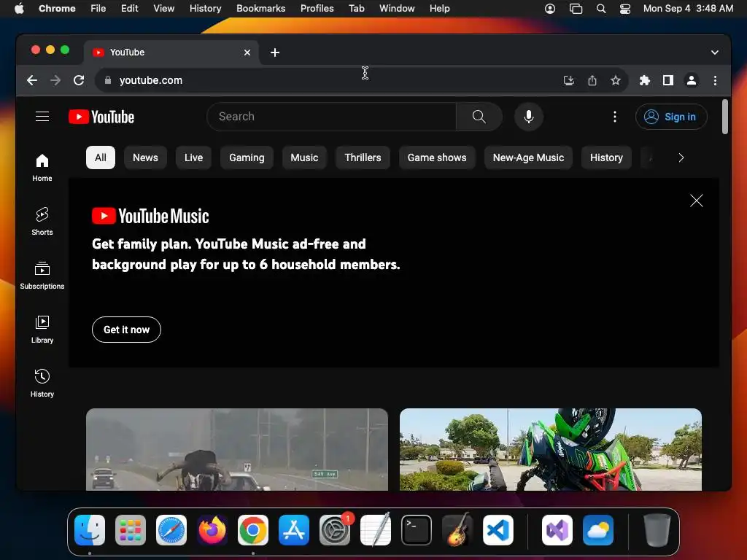This screenshot has width=747, height=560.
Task: Click the YouTube logo
Action: pyautogui.click(x=101, y=117)
